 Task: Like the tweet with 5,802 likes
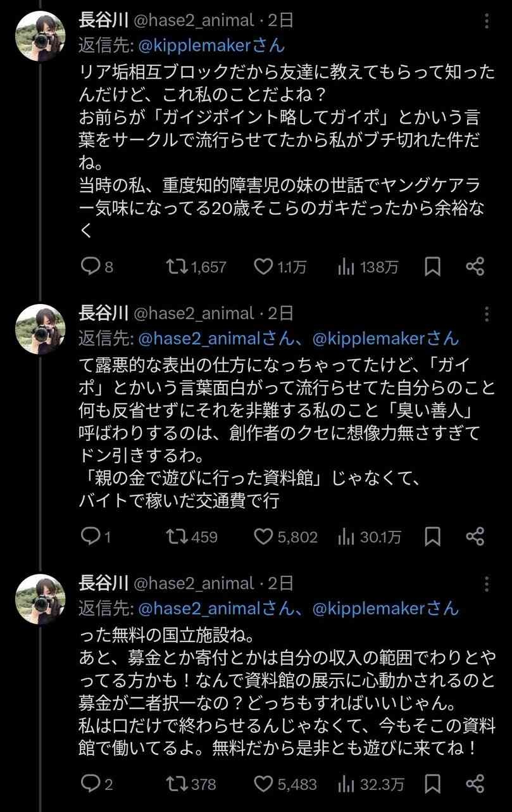click(263, 537)
